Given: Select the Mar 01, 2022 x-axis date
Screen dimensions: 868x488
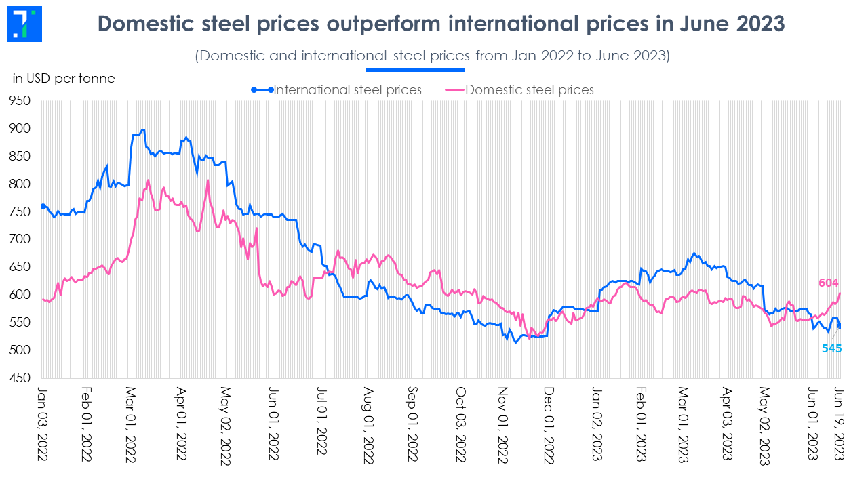Looking at the screenshot, I should point(133,425).
